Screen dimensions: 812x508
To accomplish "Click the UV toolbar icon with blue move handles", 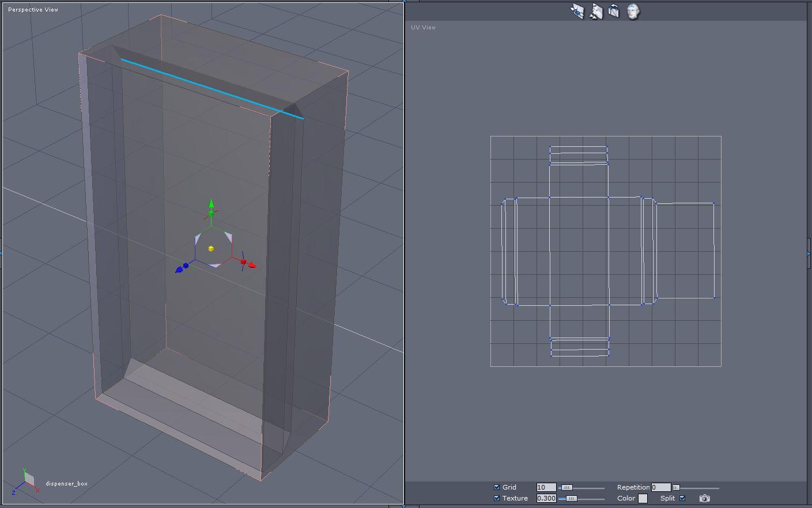I will 577,12.
